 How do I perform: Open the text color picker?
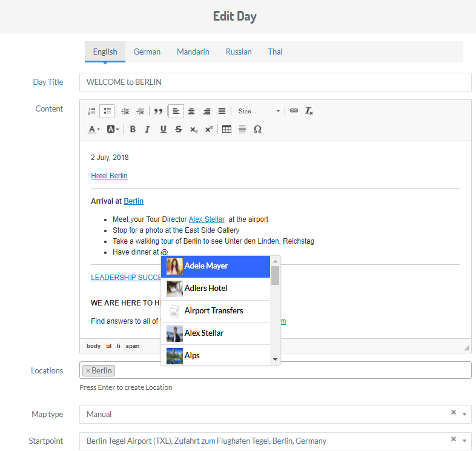point(94,130)
